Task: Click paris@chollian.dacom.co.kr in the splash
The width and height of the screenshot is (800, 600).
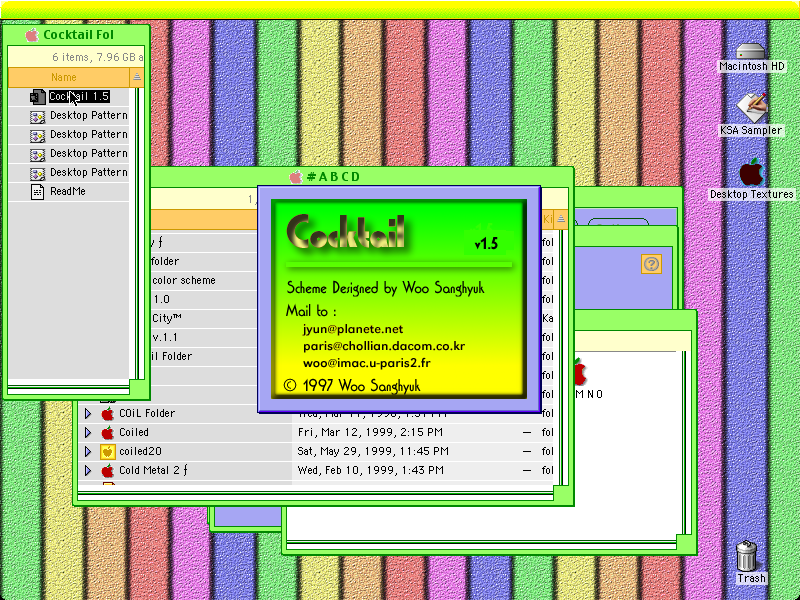Action: [x=384, y=346]
